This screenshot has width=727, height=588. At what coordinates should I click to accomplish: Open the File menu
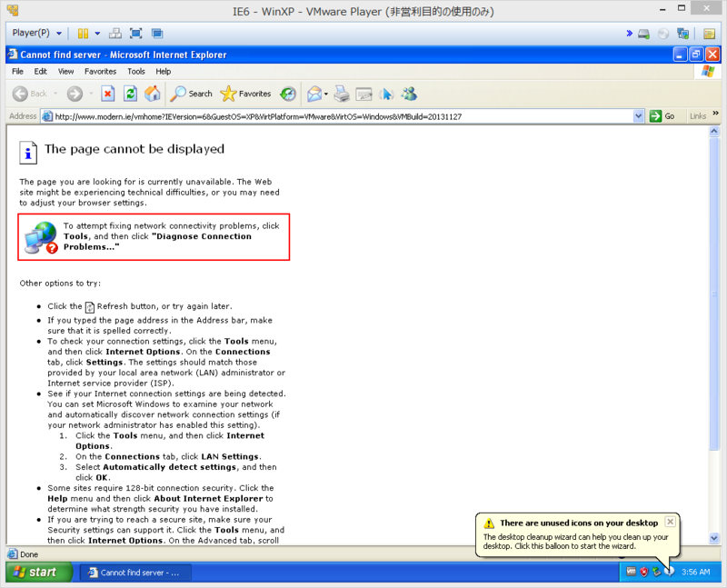coord(17,72)
